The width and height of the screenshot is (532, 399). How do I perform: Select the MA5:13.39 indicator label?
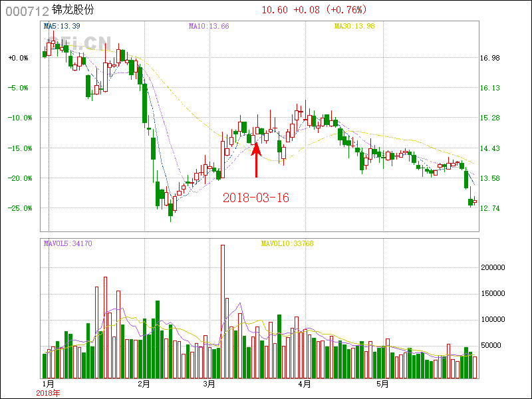(62, 26)
